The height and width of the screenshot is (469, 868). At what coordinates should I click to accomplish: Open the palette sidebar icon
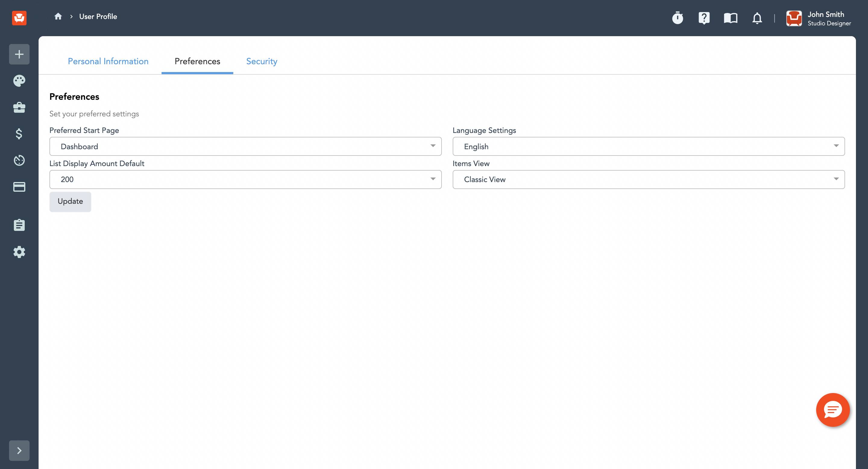19,81
